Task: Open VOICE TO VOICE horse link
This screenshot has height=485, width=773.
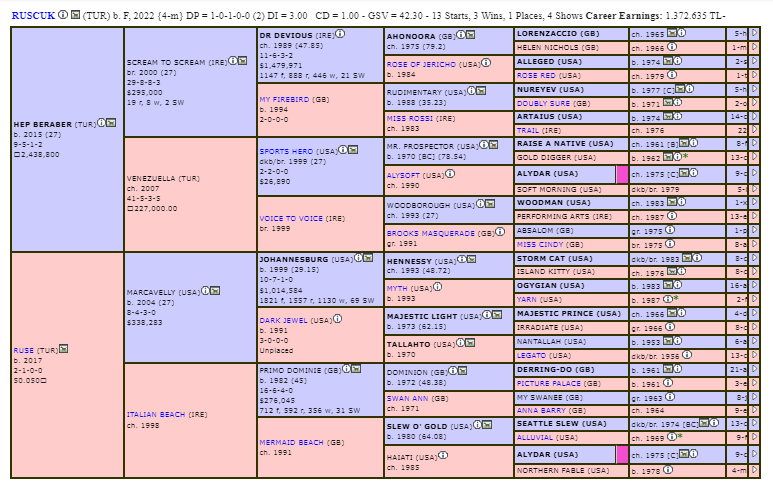Action: coord(291,218)
